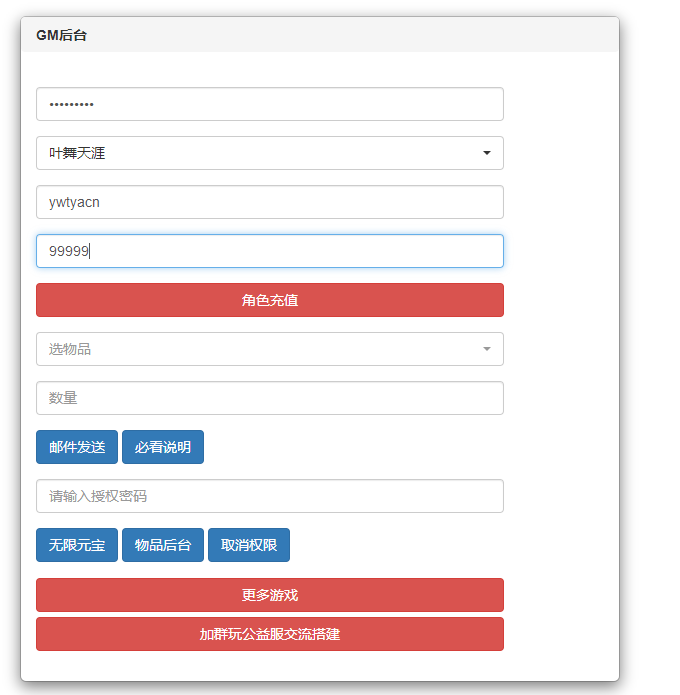680x695 pixels.
Task: Click the ywtyacn account field
Action: pyautogui.click(x=270, y=202)
